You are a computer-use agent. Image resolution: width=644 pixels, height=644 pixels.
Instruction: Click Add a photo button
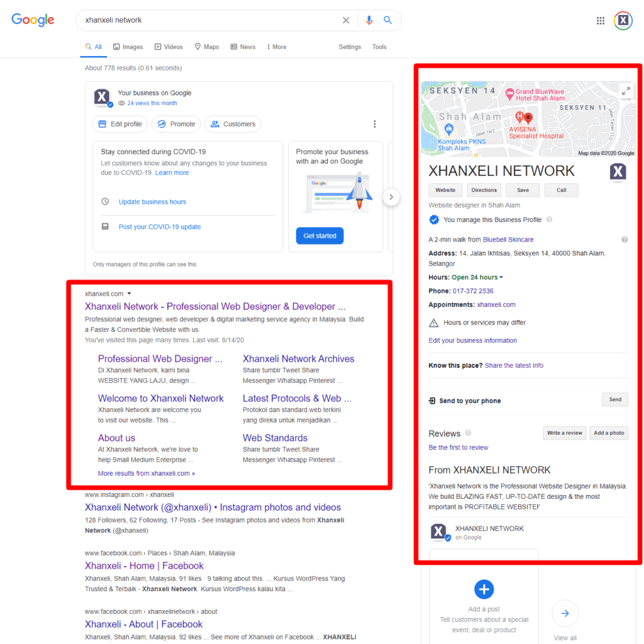click(x=609, y=433)
